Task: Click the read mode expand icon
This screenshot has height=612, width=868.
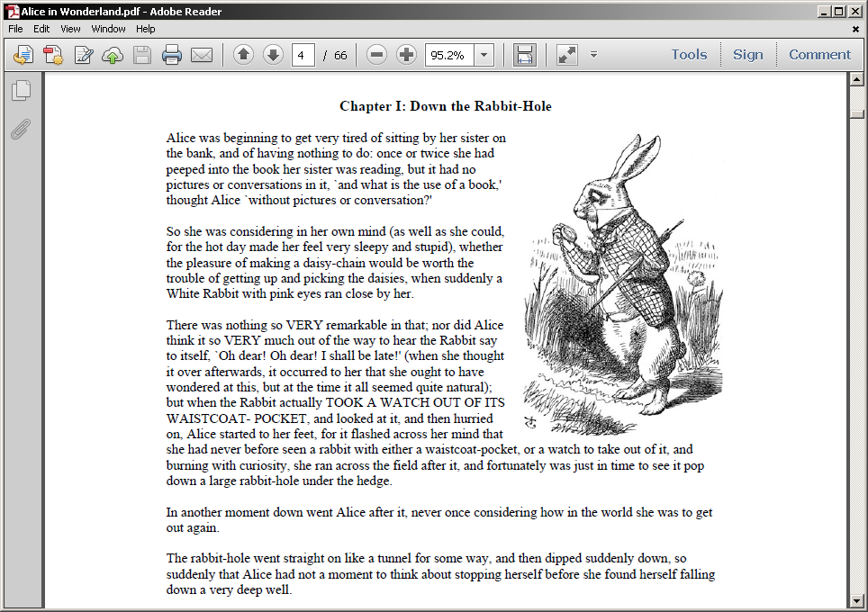Action: tap(567, 55)
